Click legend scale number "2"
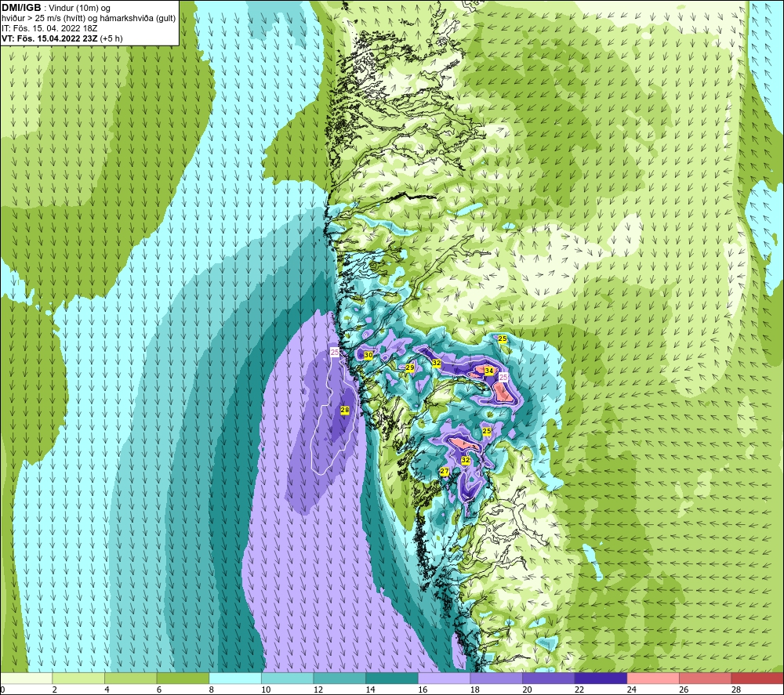Viewport: 784px width, 695px height. (x=55, y=690)
